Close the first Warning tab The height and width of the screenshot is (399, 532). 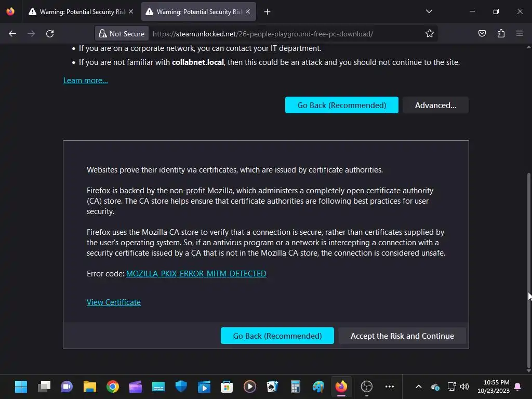pyautogui.click(x=131, y=11)
